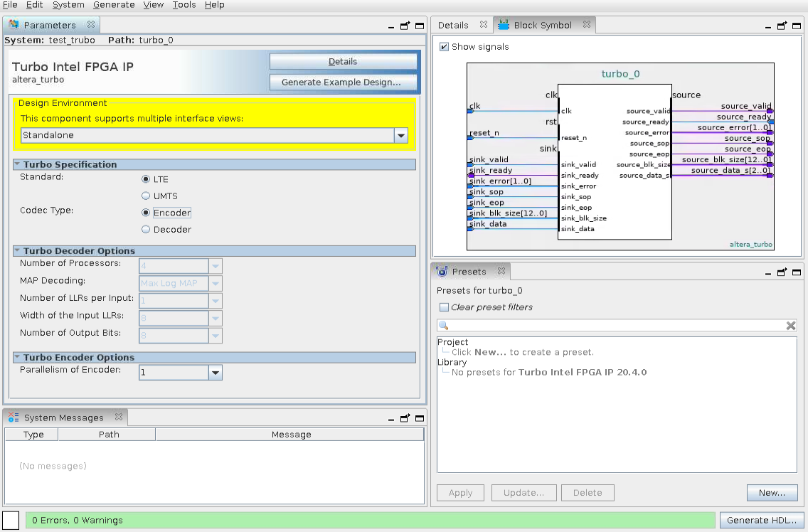Screen dimensions: 808x532
Task: Open Number of LLRs per Input dropdown
Action: (x=216, y=301)
